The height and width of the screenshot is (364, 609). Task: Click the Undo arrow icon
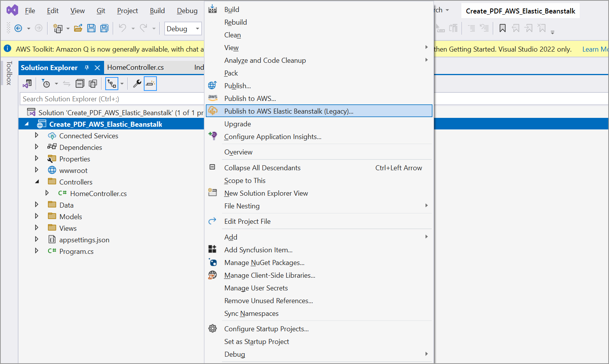(122, 28)
